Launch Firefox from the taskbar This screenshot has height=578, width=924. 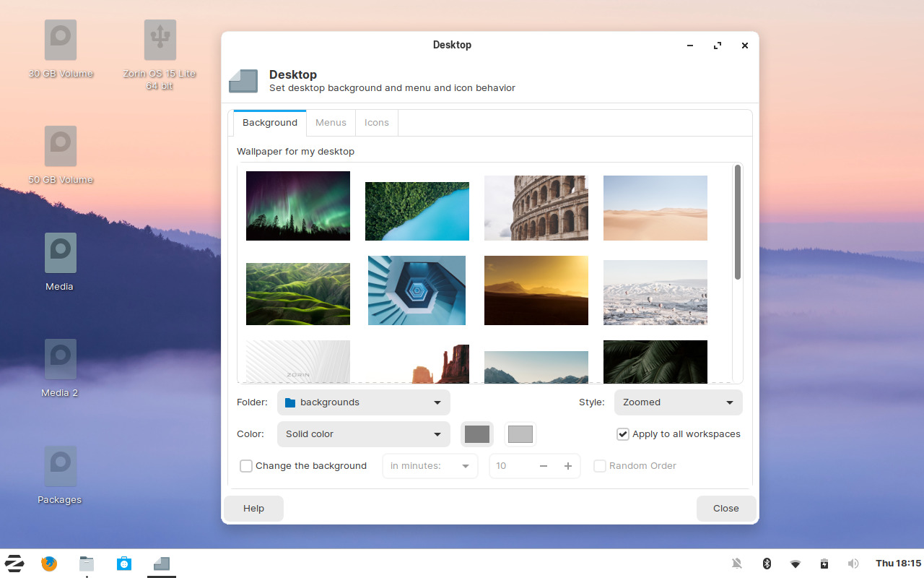(48, 563)
